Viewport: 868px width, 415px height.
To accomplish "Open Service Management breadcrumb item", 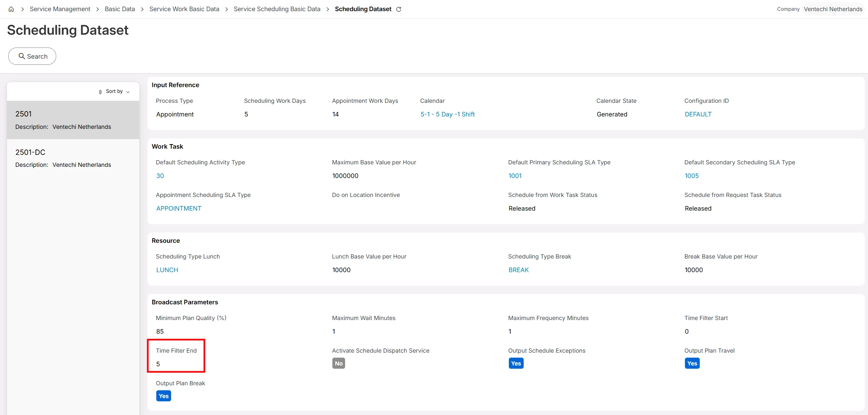I will click(60, 9).
